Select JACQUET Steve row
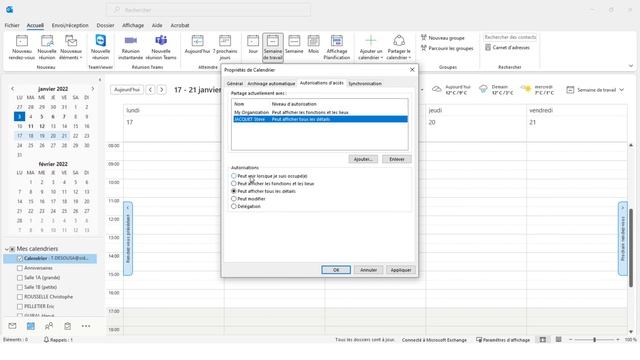This screenshot has width=640, height=360. [320, 119]
